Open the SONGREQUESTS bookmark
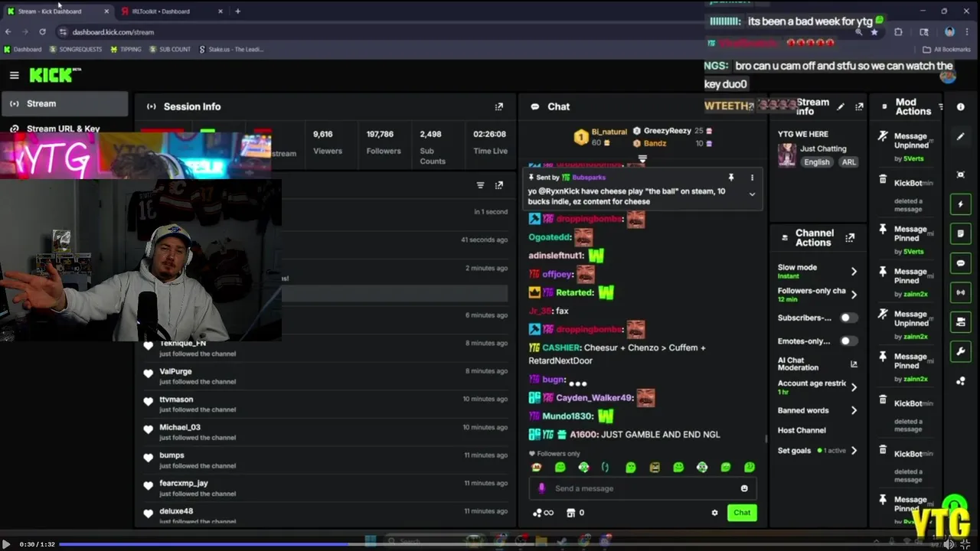Viewport: 980px width, 551px height. (76, 49)
